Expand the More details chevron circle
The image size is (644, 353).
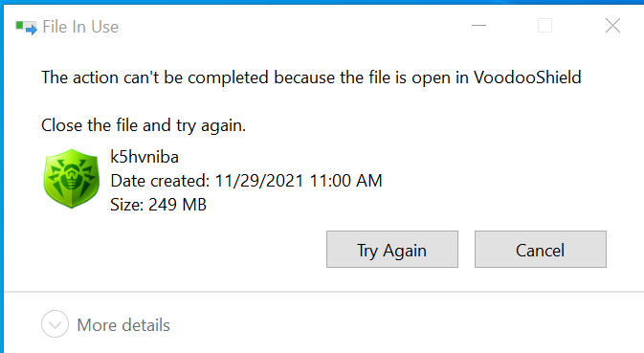tap(55, 324)
